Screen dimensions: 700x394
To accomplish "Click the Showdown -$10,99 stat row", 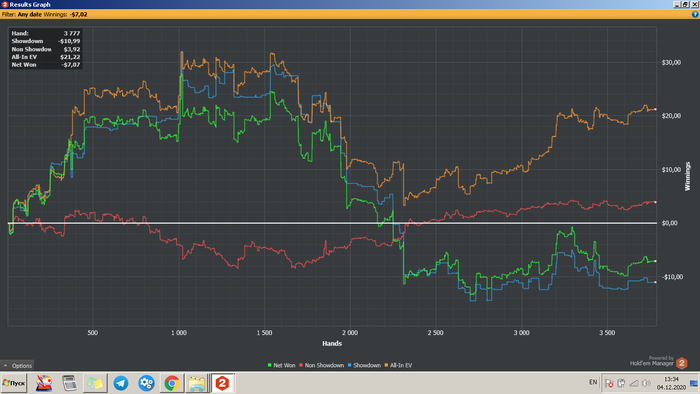I will [x=46, y=41].
